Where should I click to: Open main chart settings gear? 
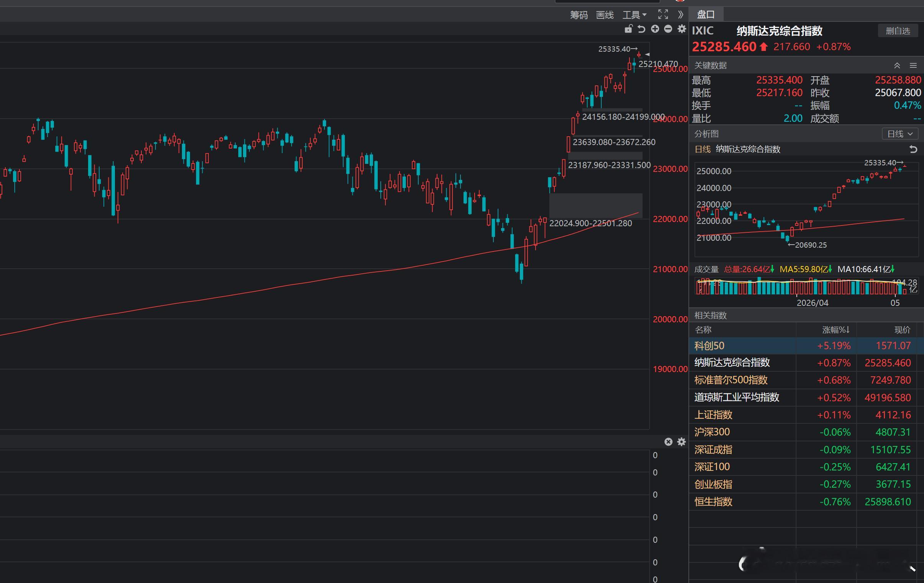click(x=682, y=29)
